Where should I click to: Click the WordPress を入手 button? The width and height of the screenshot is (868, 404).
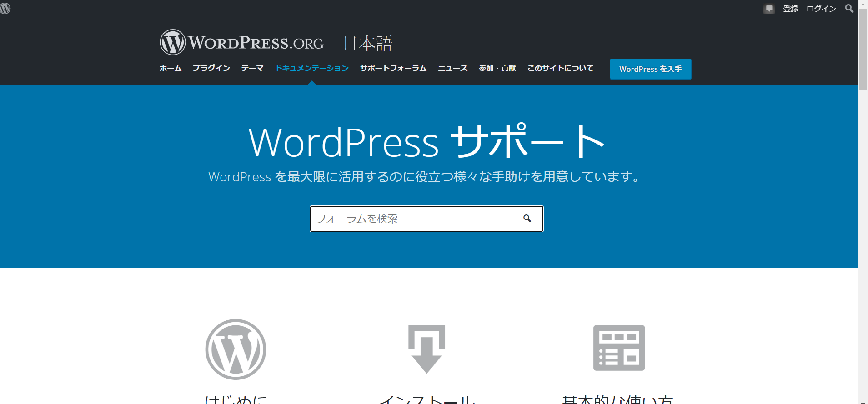[650, 69]
